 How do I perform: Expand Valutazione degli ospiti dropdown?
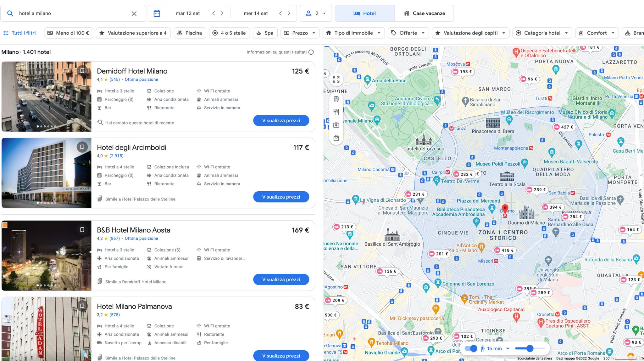tap(470, 33)
